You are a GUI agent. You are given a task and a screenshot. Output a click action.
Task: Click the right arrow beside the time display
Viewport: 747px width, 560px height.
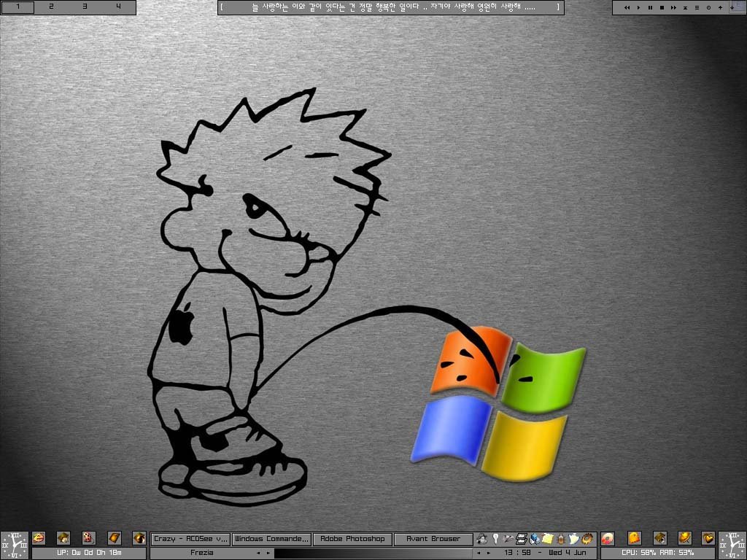point(489,553)
